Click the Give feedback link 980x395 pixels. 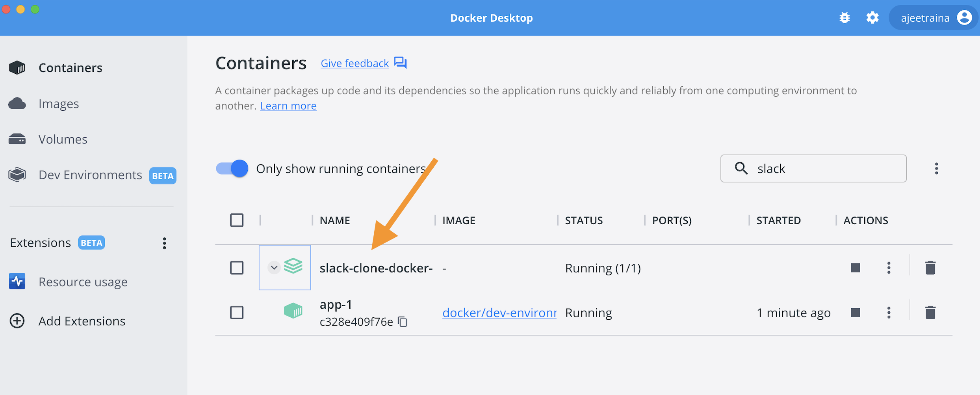(x=355, y=63)
